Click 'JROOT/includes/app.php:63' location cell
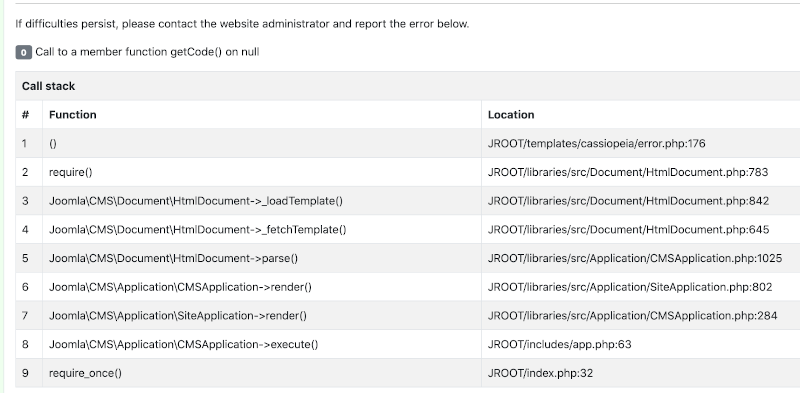The image size is (800, 393). [x=560, y=344]
